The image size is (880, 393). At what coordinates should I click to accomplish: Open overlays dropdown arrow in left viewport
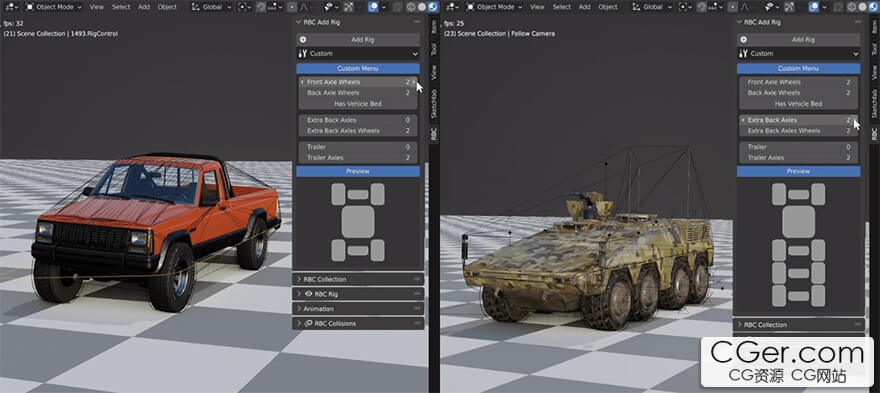383,7
